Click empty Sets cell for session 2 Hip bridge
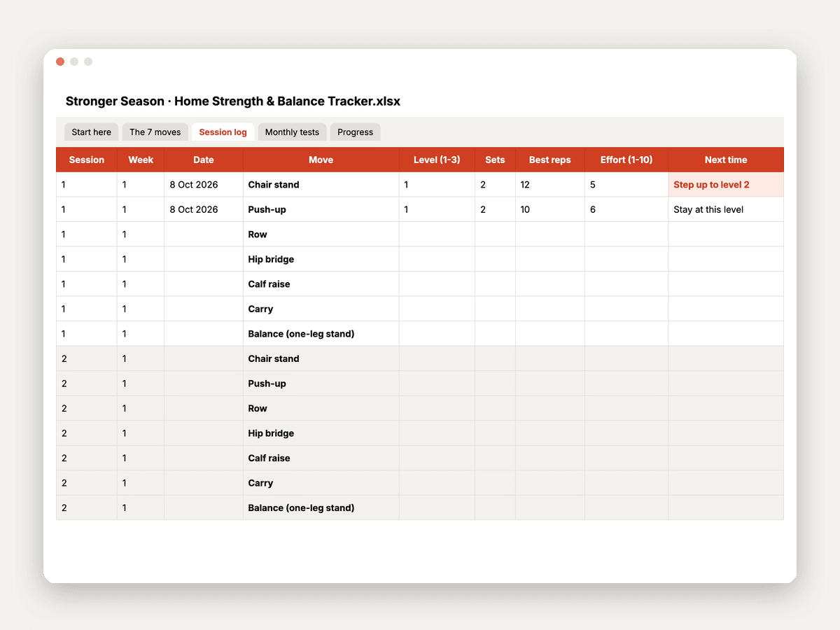The image size is (840, 630). tap(495, 433)
